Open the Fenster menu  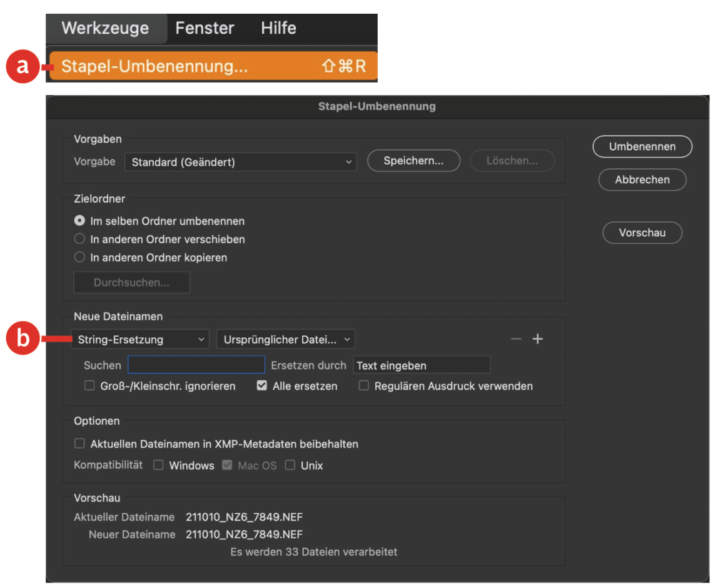click(x=205, y=28)
